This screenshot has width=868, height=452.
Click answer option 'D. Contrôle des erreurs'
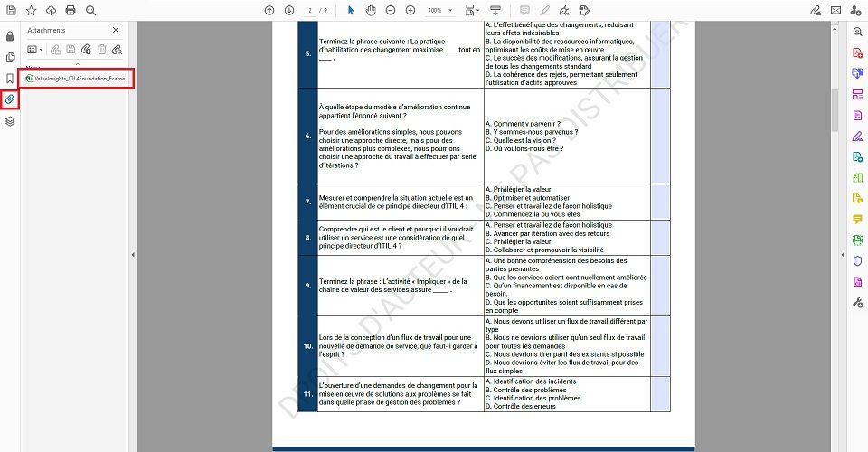point(521,406)
